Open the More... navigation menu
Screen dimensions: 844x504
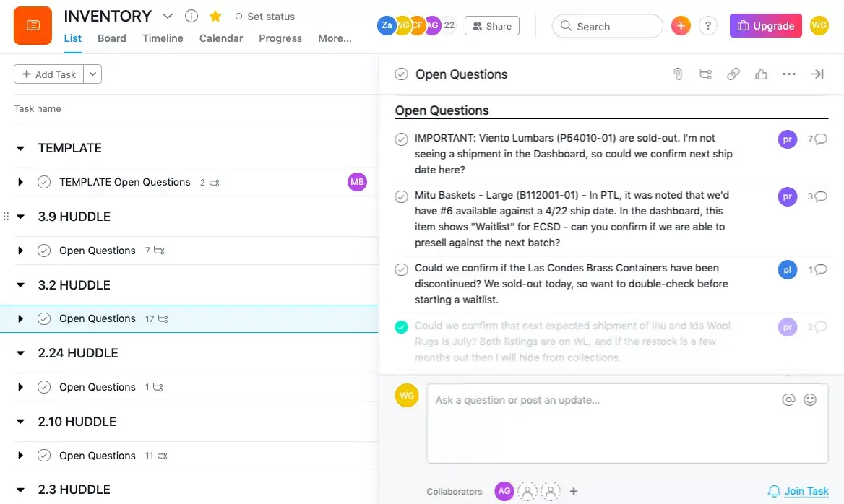click(x=335, y=38)
